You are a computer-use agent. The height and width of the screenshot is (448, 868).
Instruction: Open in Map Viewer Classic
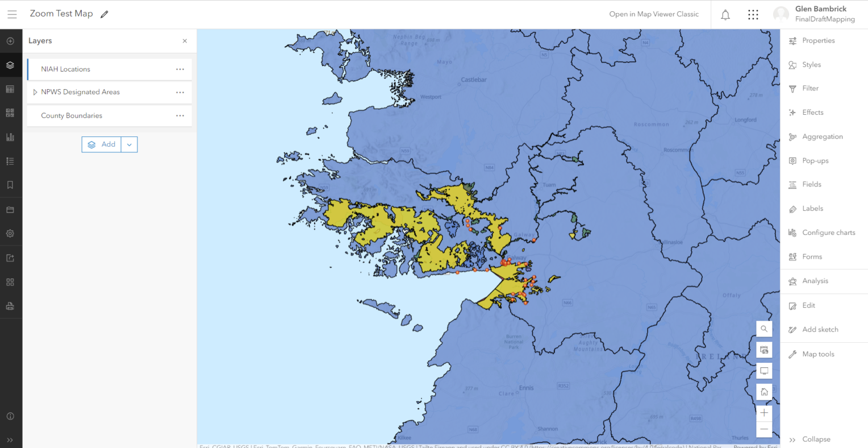[654, 14]
